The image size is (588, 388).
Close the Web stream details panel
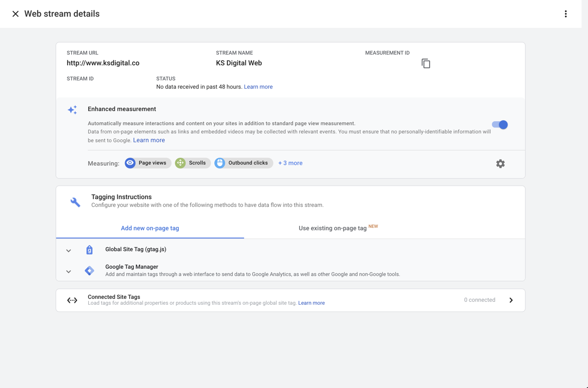click(16, 14)
